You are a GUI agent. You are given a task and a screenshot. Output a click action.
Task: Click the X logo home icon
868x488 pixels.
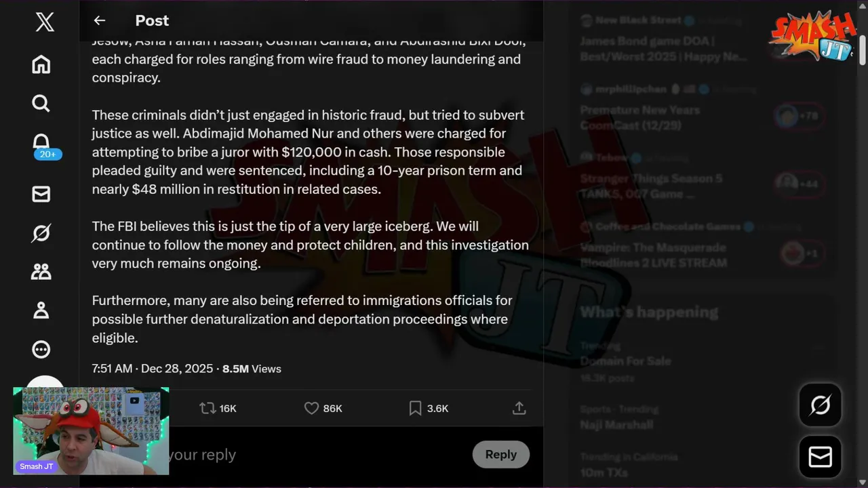[44, 22]
